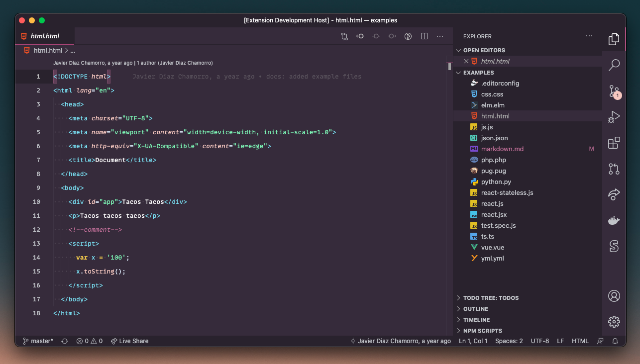Toggle file blame annotations icon
Image resolution: width=640 pixels, height=364 pixels.
pos(408,36)
